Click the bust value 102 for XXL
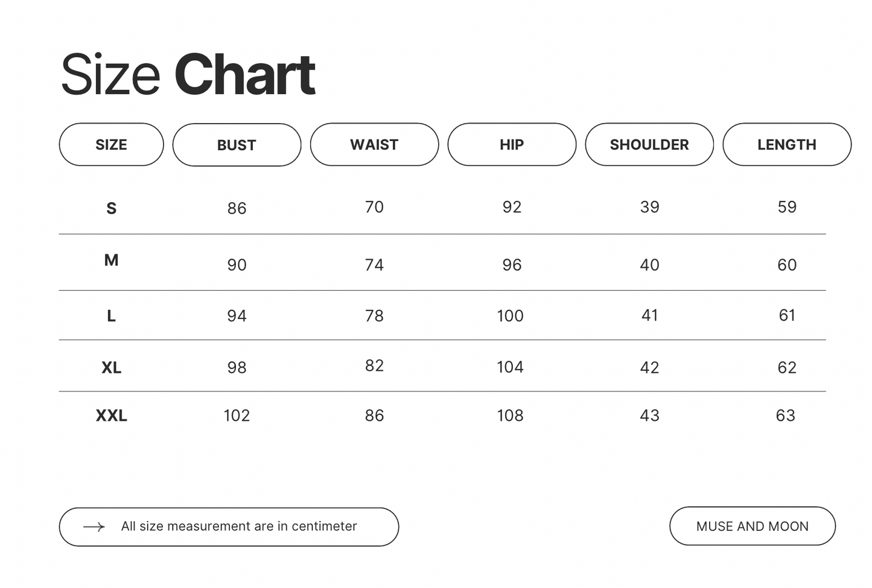 point(237,416)
